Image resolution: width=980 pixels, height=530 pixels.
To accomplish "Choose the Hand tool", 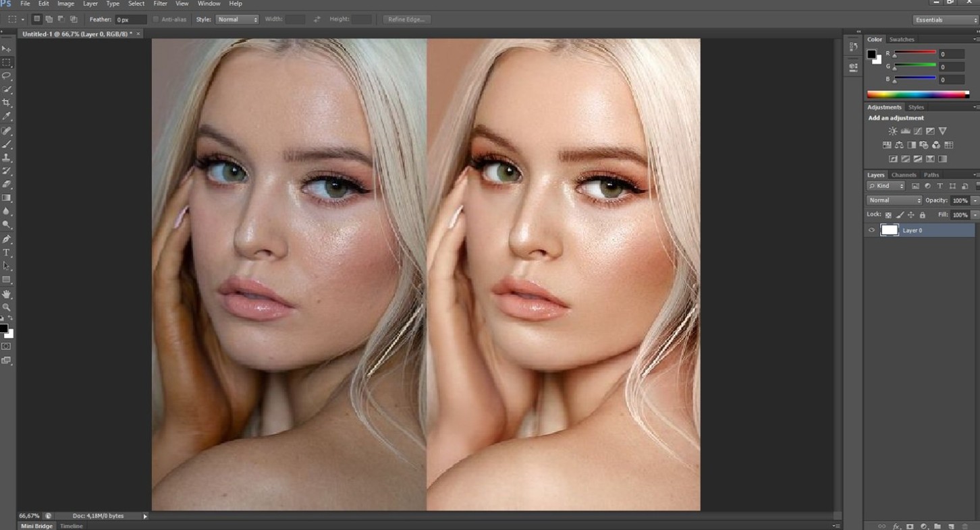I will [x=7, y=294].
